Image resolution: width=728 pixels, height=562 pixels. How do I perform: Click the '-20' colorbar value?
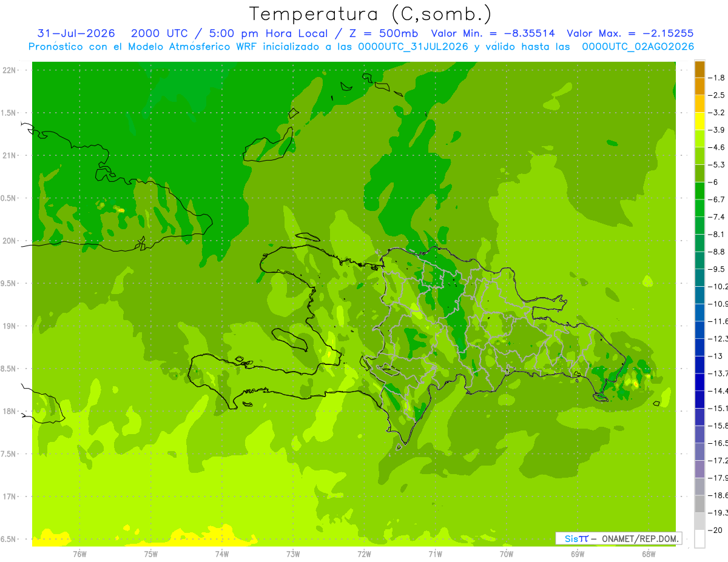714,530
